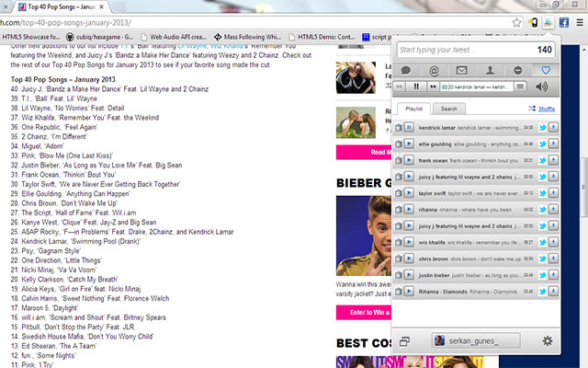Screen dimensions: 588x368
Task: Tweet the taylor swift song
Action: click(542, 193)
